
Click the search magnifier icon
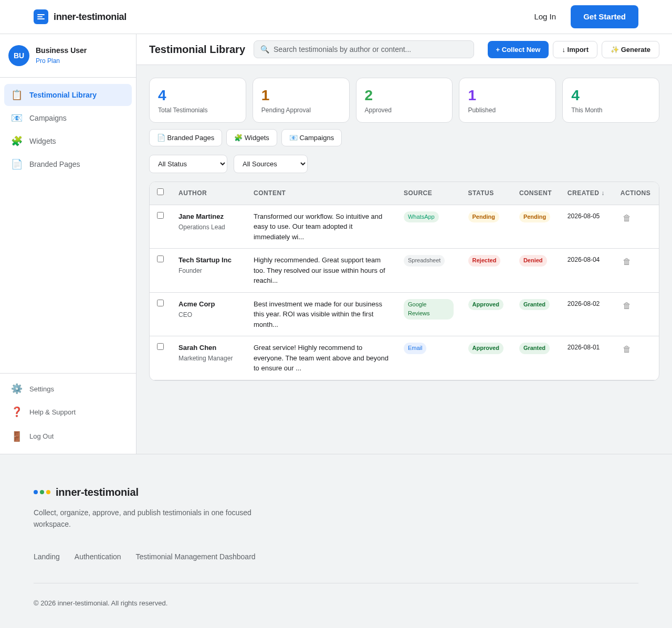coord(265,49)
